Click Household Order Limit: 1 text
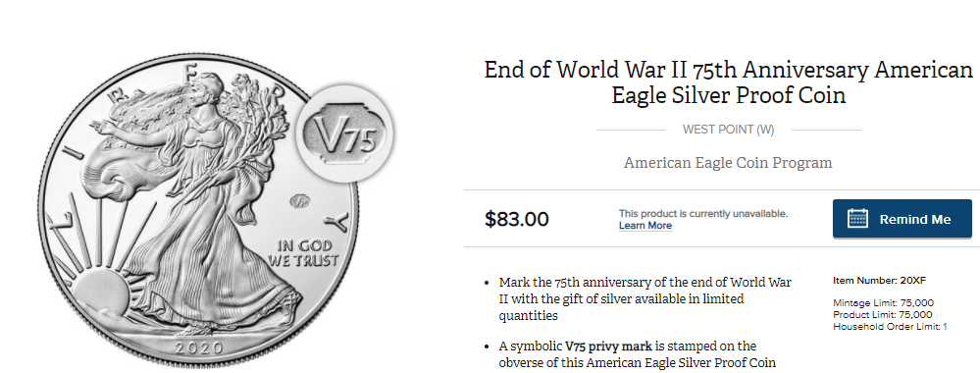This screenshot has height=373, width=980. [x=890, y=327]
